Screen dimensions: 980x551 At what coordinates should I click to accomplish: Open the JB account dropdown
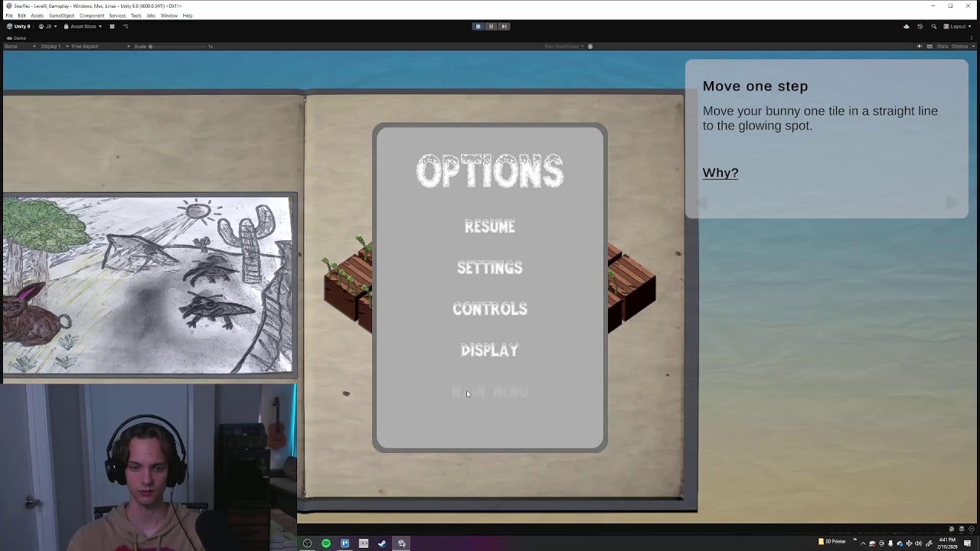pyautogui.click(x=47, y=26)
